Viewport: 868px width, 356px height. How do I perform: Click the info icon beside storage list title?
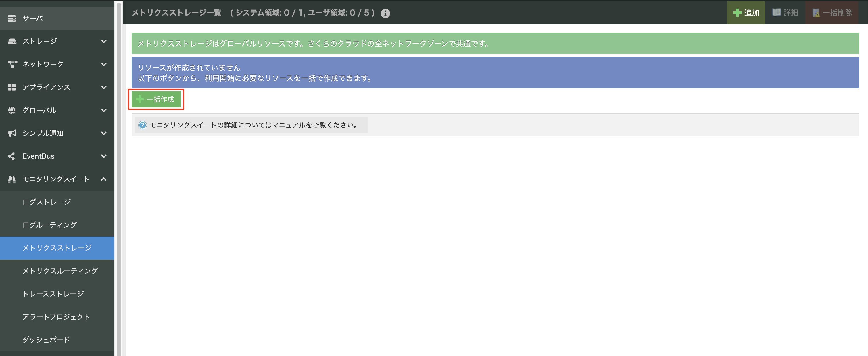point(385,13)
